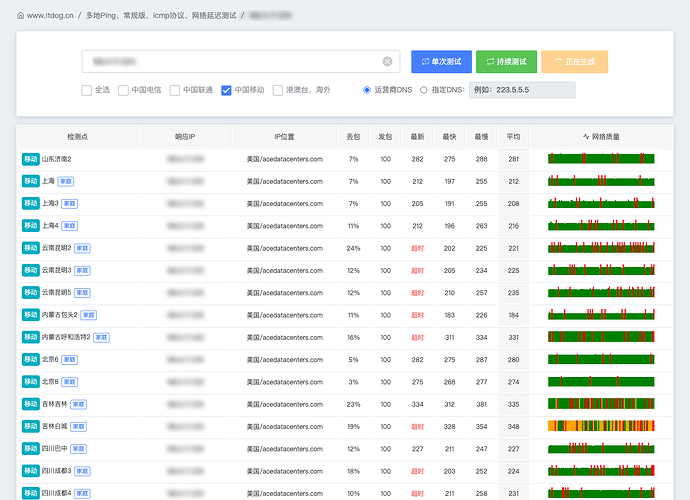The height and width of the screenshot is (500, 690).
Task: Click the 家庭 tag next to 北京8
Action: [70, 382]
